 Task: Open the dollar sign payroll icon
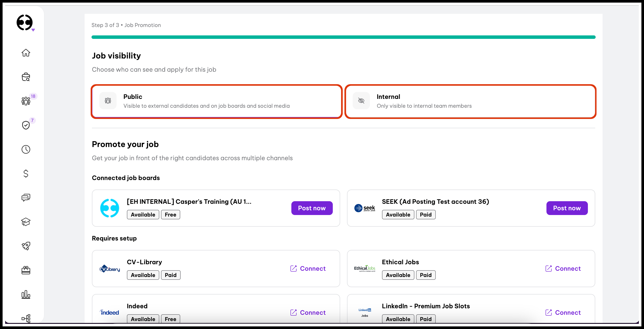click(26, 173)
